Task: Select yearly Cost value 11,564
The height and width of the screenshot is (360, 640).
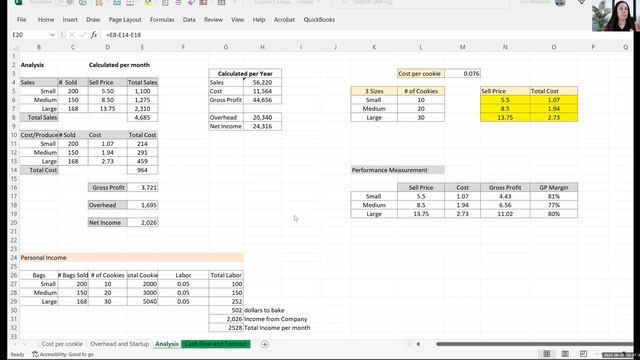Action: pos(262,91)
